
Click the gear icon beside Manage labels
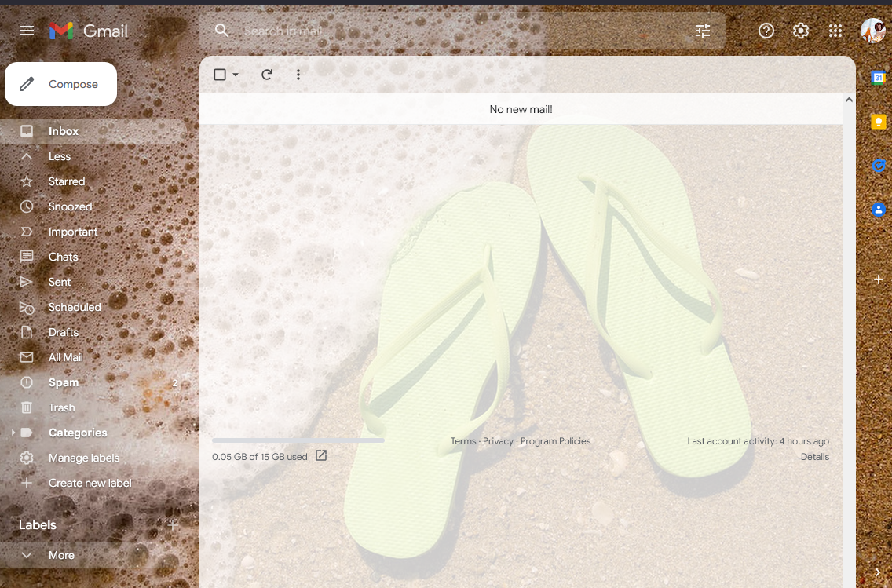[26, 458]
